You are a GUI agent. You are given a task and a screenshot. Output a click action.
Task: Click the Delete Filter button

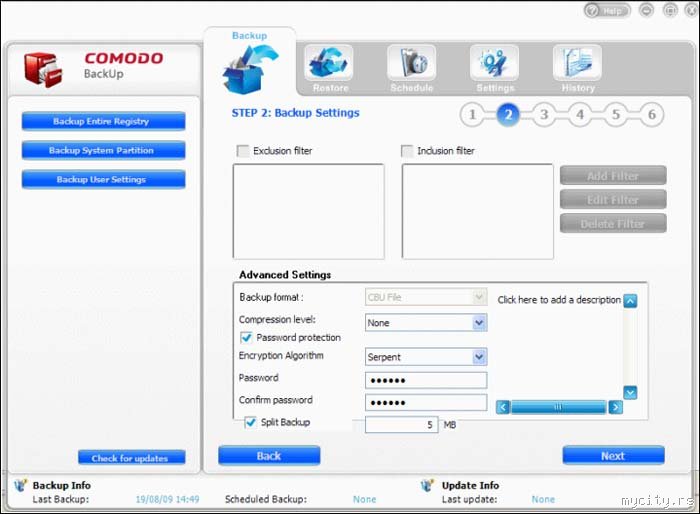(613, 223)
